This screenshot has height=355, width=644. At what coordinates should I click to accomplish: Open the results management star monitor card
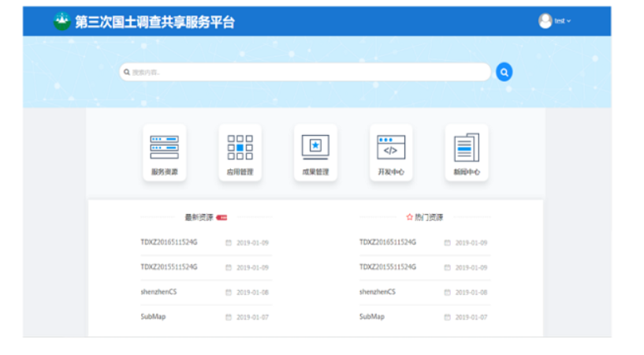coord(315,153)
